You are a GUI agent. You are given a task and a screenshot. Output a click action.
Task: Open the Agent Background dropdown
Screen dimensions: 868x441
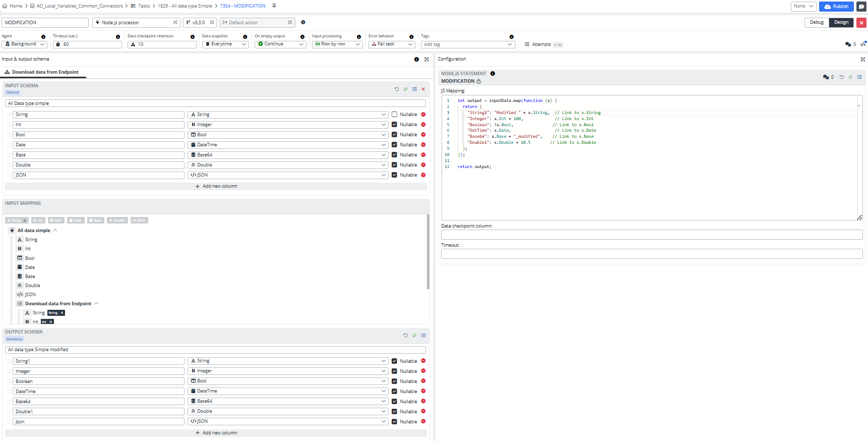pyautogui.click(x=24, y=44)
